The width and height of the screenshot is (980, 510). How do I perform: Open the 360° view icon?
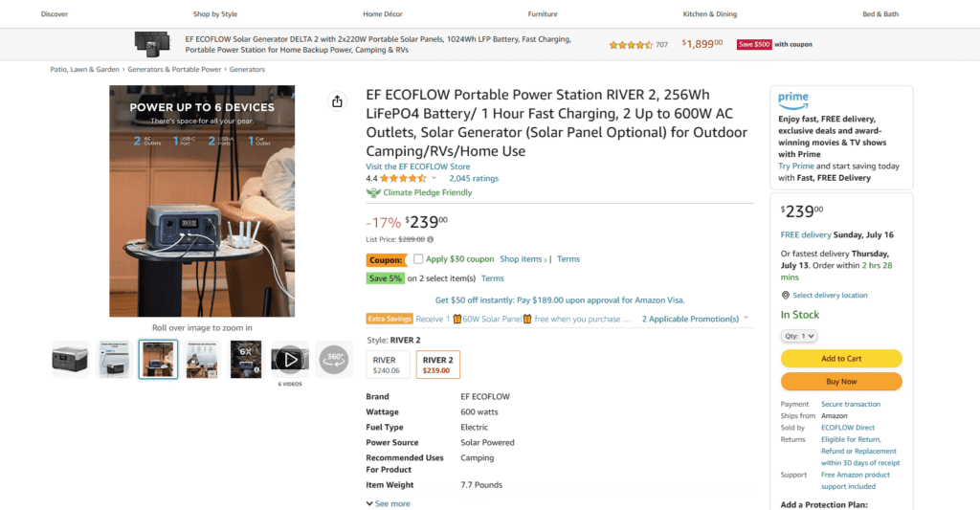point(334,359)
